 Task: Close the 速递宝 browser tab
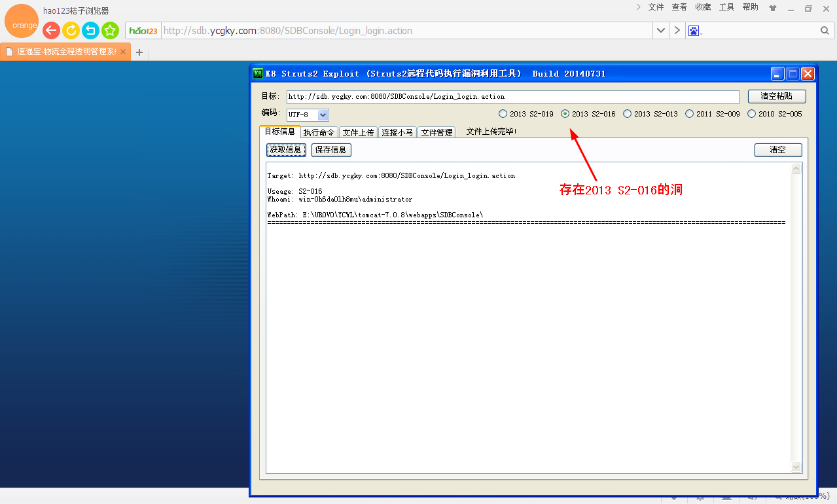tap(123, 52)
